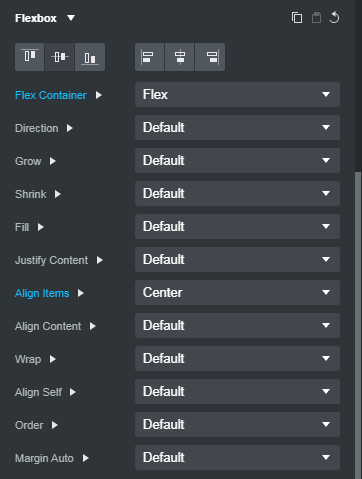Expand the Justify Content arrow
Screen dimensions: 362x479
[x=99, y=260]
